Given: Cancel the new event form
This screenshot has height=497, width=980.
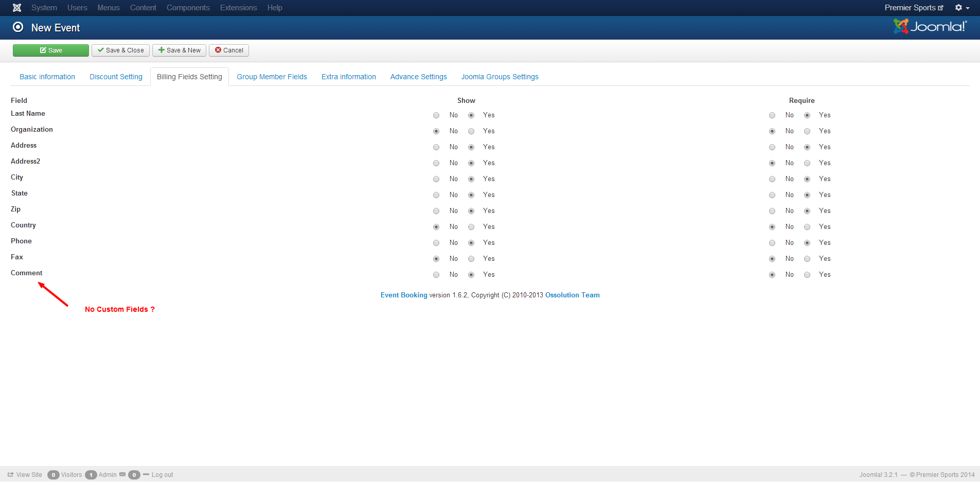Looking at the screenshot, I should [229, 50].
